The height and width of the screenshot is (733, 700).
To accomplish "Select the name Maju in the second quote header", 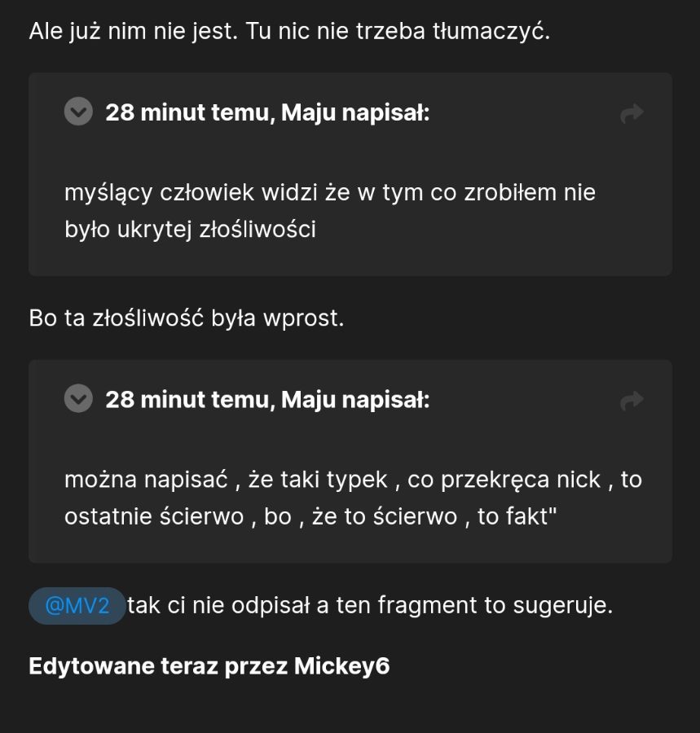I will point(309,400).
